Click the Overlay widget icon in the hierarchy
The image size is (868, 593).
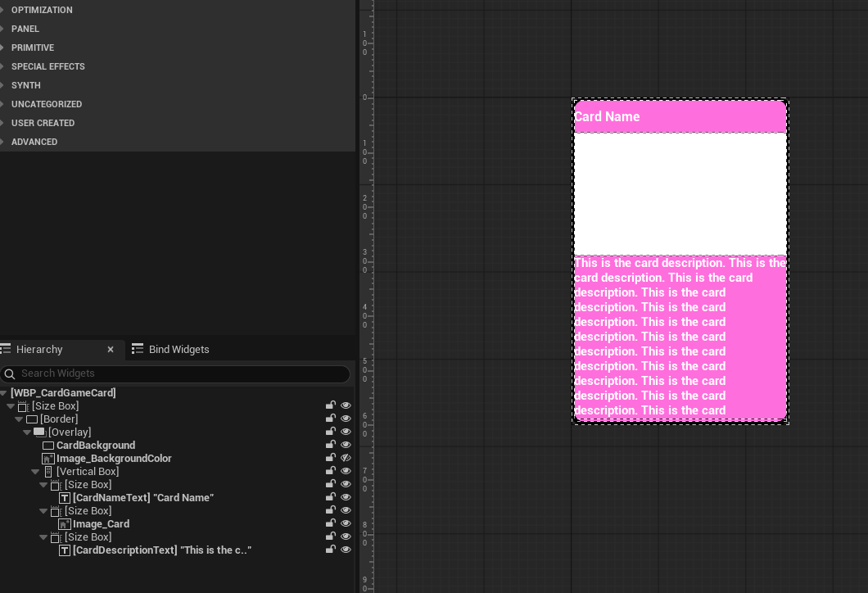[38, 432]
